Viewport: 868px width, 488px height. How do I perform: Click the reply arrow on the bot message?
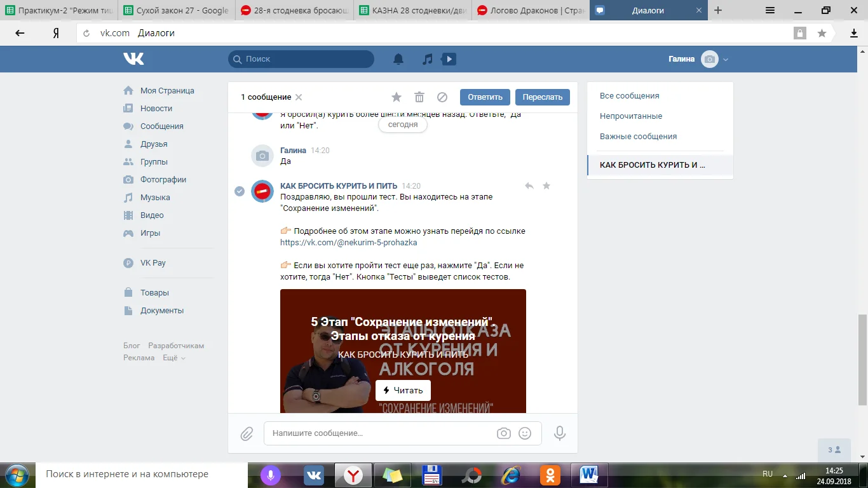point(529,186)
